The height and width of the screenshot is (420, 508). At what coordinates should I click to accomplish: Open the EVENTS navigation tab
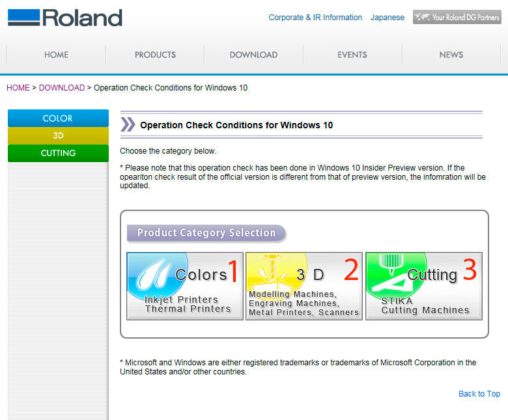click(x=352, y=55)
